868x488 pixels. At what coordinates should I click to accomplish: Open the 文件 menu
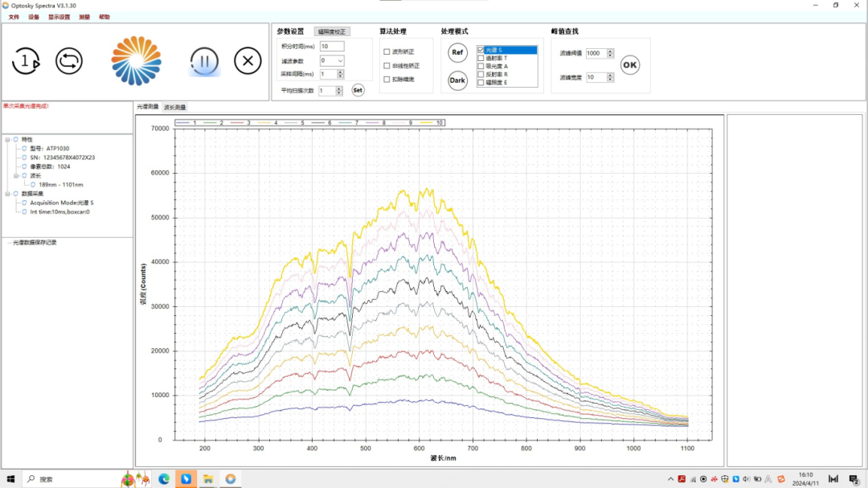[14, 17]
